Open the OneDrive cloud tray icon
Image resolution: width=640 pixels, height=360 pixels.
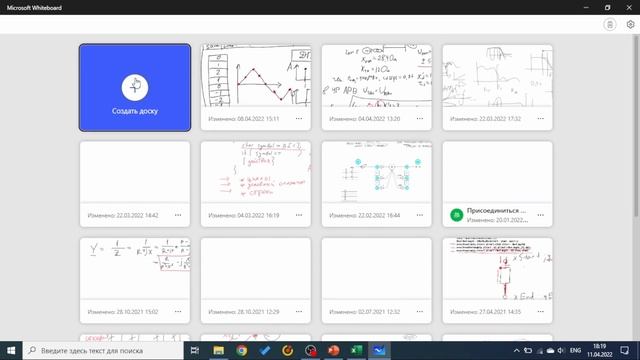click(x=550, y=351)
